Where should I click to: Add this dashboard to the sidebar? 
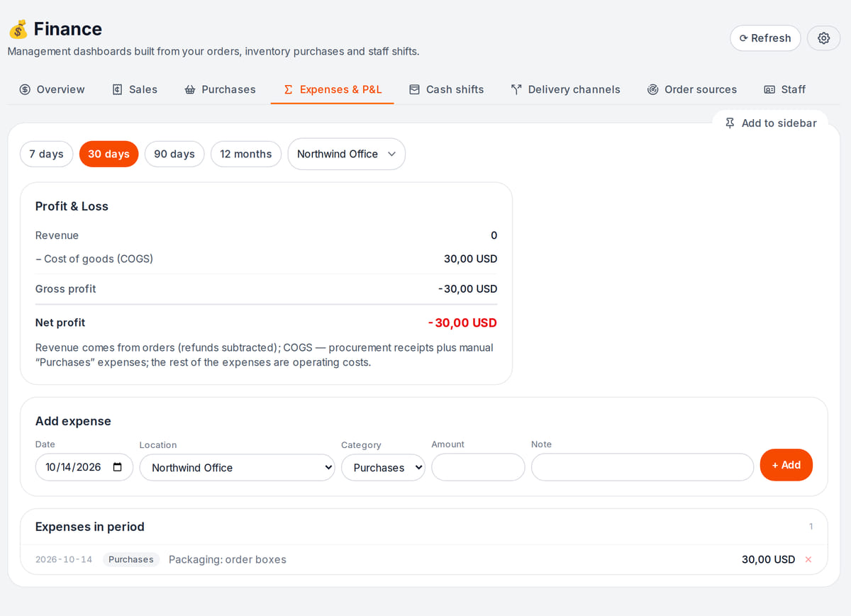tap(770, 123)
